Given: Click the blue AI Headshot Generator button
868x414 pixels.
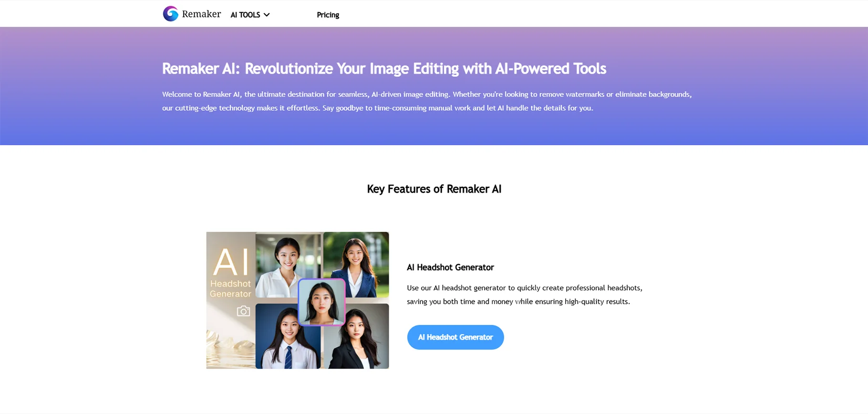Looking at the screenshot, I should pyautogui.click(x=455, y=337).
